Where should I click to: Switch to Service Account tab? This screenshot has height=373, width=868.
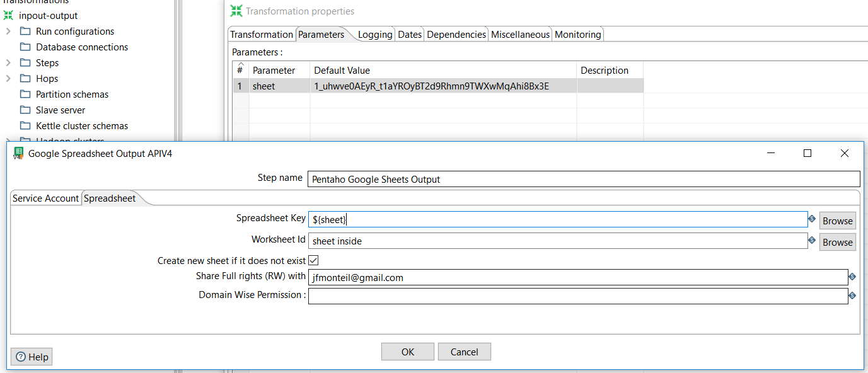click(46, 198)
